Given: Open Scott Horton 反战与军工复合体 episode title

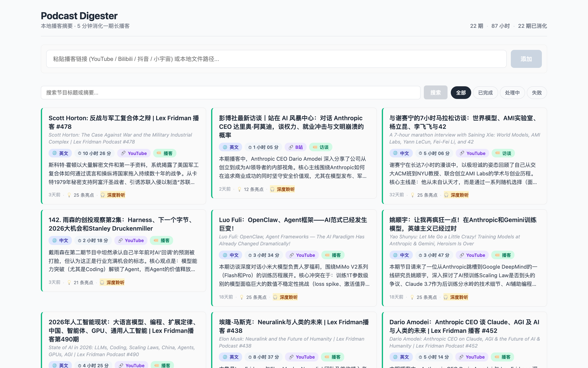Looking at the screenshot, I should tap(124, 122).
